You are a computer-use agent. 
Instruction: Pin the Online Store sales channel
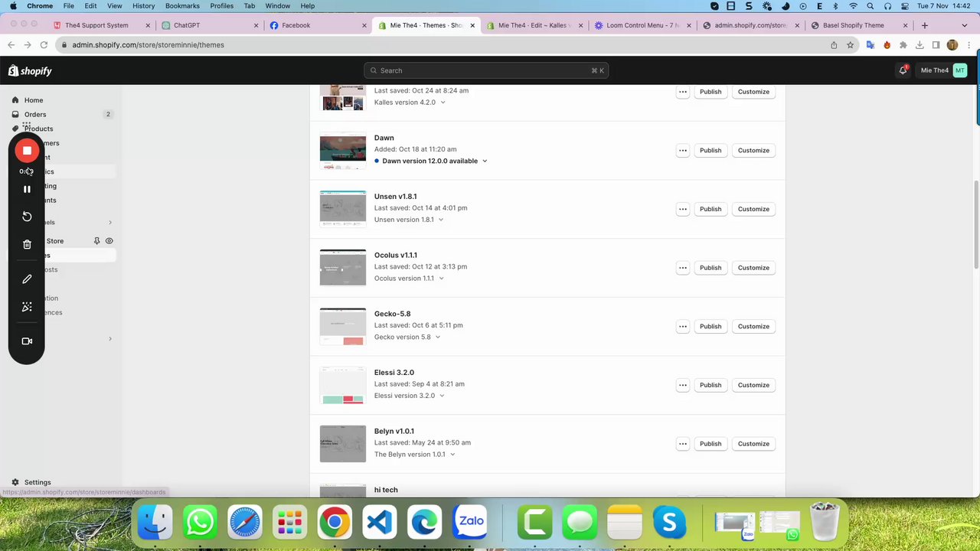(96, 241)
